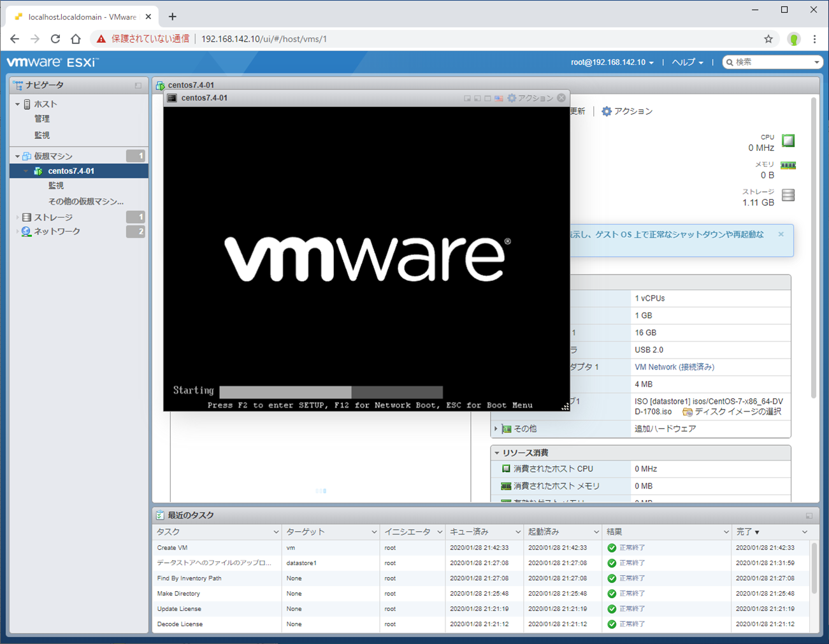
Task: Dismiss the blue notification banner
Action: pos(781,234)
